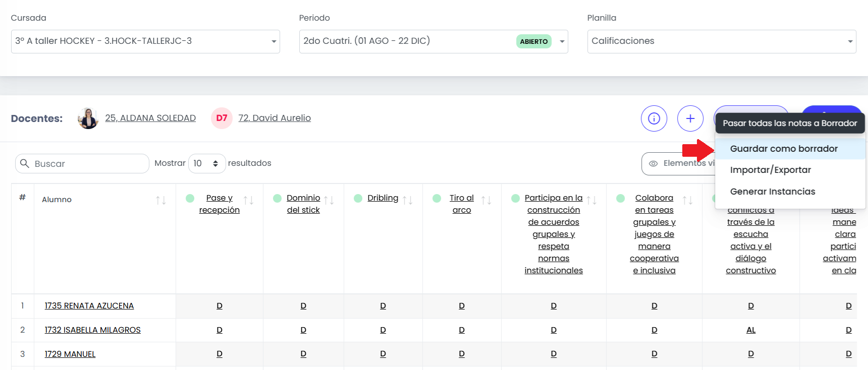
Task: Click the green dot beside Tiro al arco
Action: click(437, 198)
